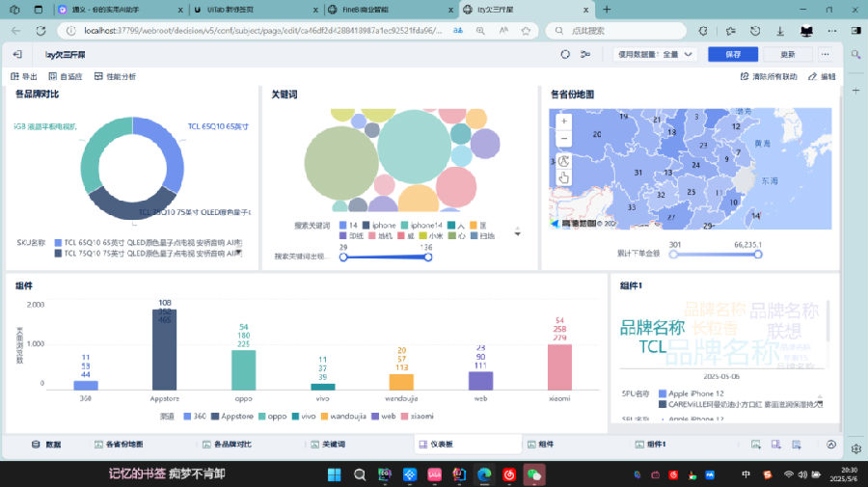Expand the more options ellipsis button

[x=827, y=55]
